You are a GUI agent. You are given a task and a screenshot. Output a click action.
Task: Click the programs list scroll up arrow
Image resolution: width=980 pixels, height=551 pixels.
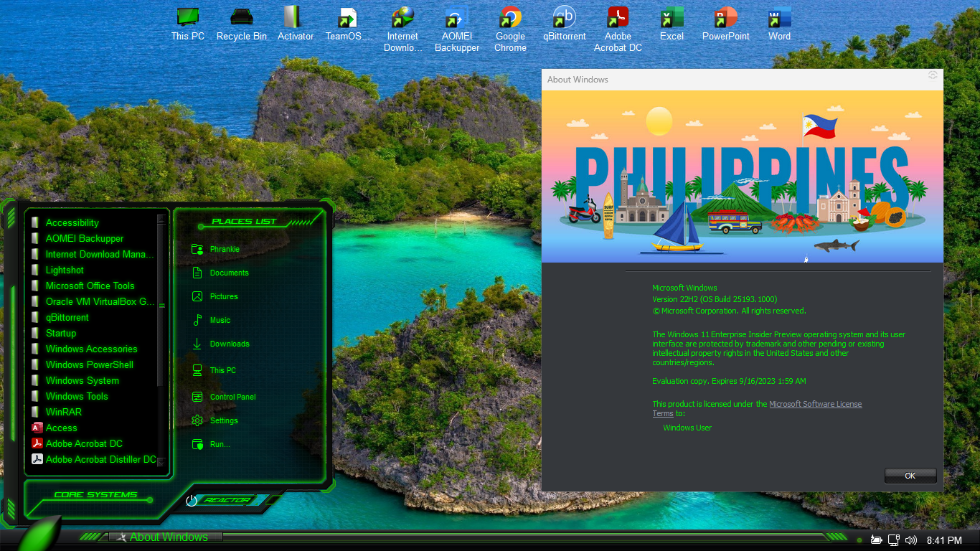tap(161, 218)
